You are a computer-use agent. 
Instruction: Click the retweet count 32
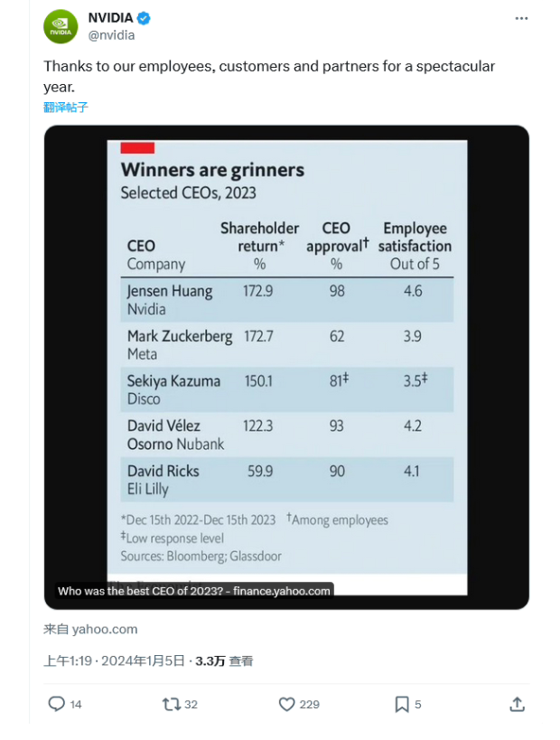[191, 705]
